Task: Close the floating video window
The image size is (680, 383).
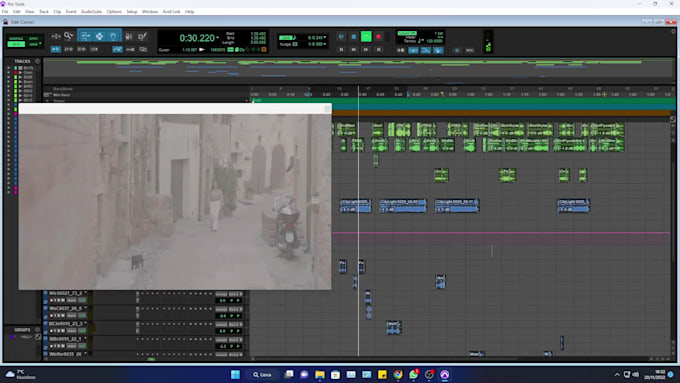Action: click(327, 108)
